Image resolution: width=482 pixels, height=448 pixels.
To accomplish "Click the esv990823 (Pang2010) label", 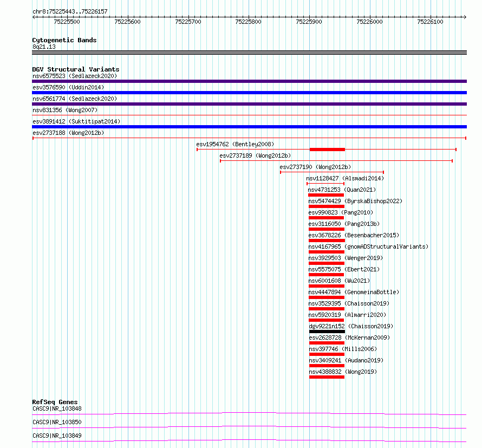I will [341, 212].
